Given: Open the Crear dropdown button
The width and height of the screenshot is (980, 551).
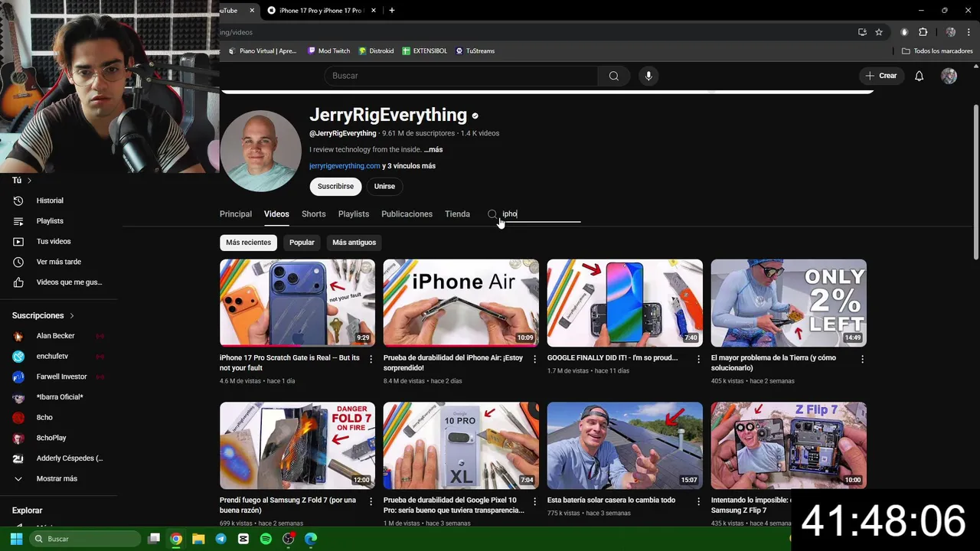Looking at the screenshot, I should click(881, 76).
